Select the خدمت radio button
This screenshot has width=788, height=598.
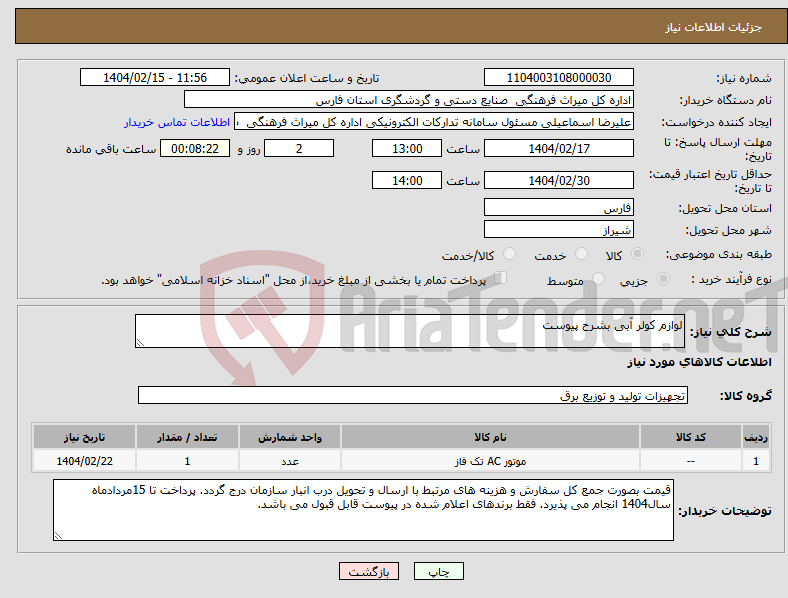(x=581, y=254)
